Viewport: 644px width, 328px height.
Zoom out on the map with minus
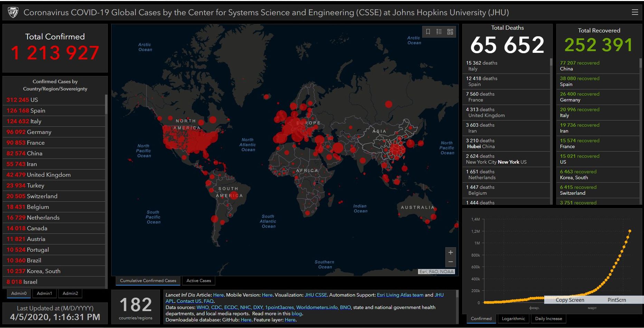[x=451, y=262]
